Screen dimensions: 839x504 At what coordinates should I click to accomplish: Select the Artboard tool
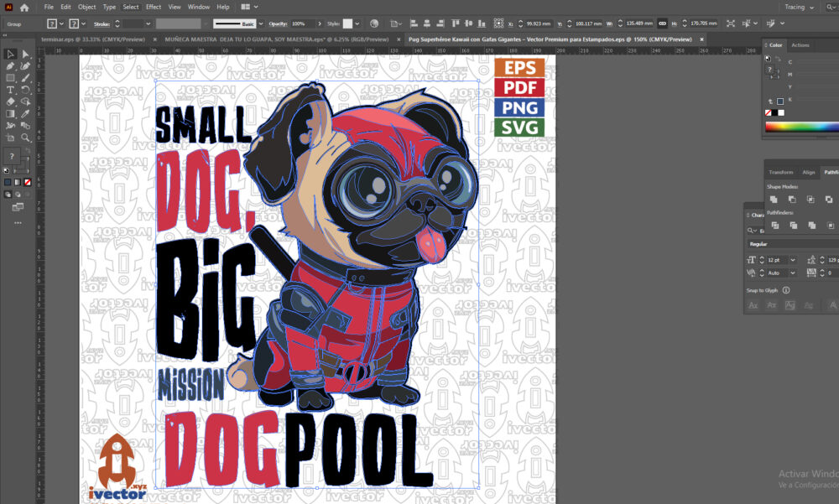10,138
